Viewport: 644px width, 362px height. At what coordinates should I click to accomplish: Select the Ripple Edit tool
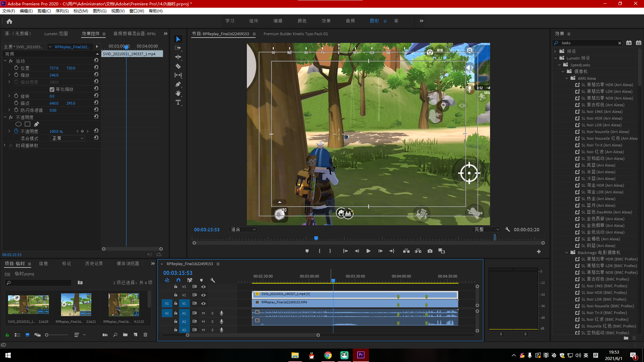[178, 57]
